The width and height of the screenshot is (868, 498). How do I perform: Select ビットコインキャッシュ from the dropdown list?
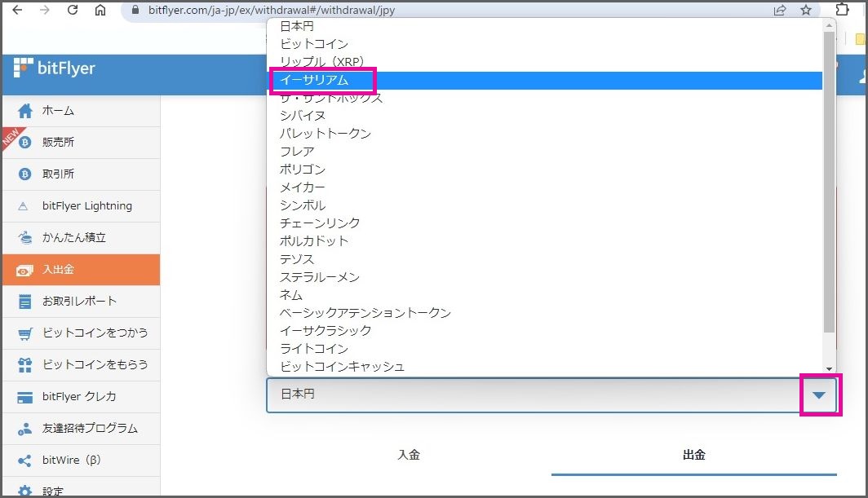[545, 366]
